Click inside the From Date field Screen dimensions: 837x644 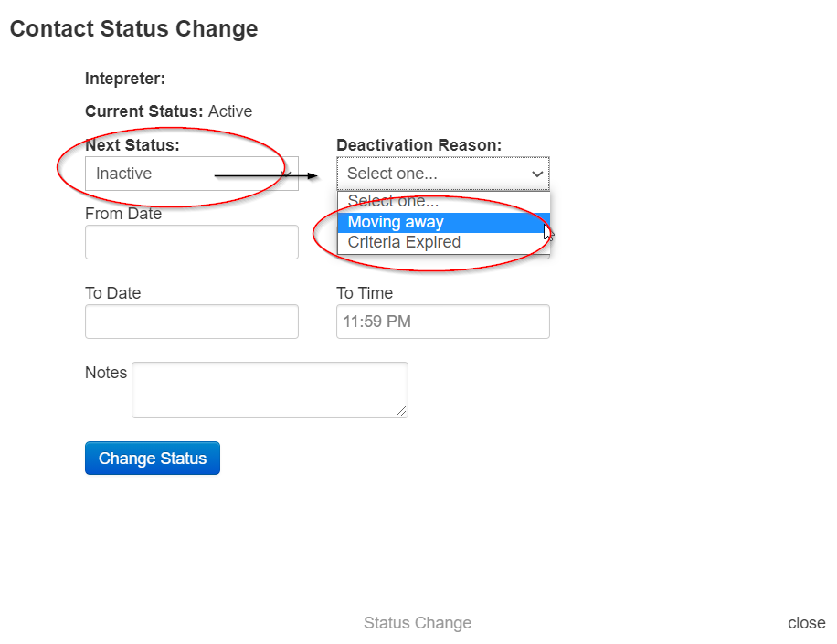tap(191, 241)
